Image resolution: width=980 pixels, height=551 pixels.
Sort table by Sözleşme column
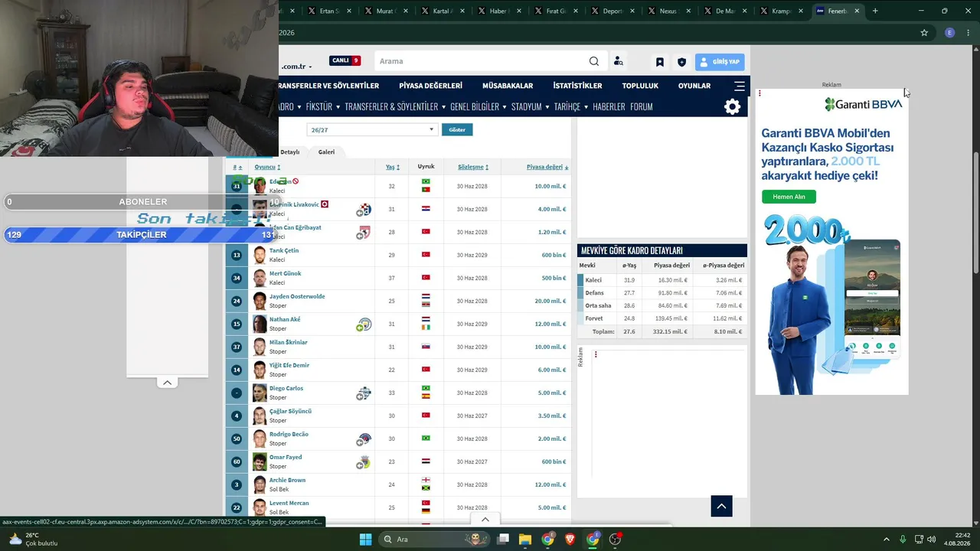click(x=473, y=167)
